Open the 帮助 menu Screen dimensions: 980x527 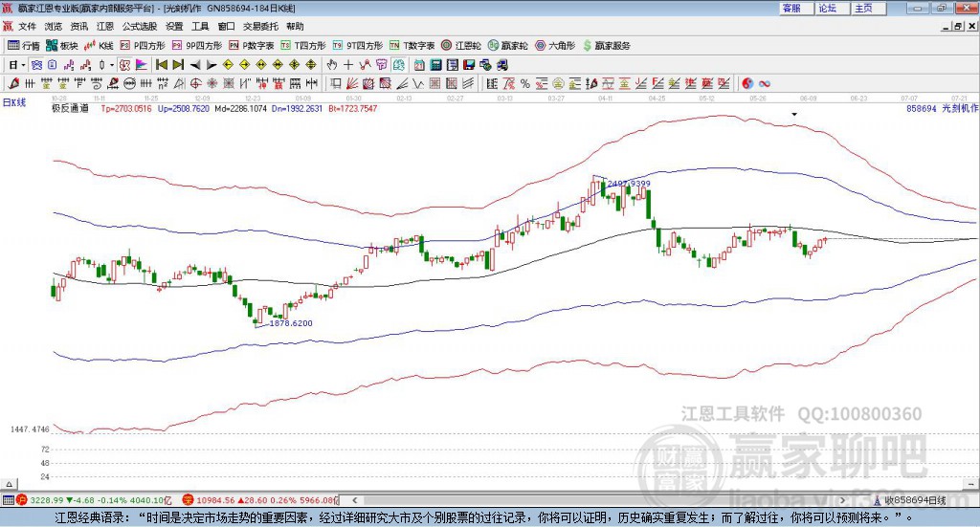[295, 26]
